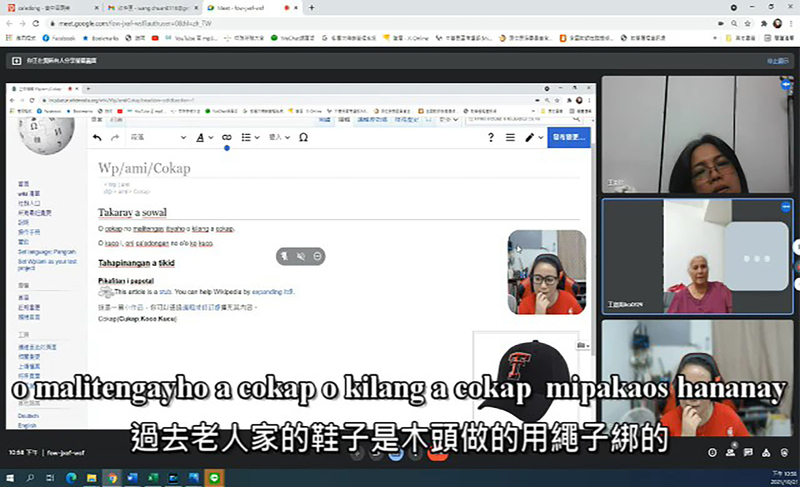Open the editor help question mark

[x=490, y=137]
